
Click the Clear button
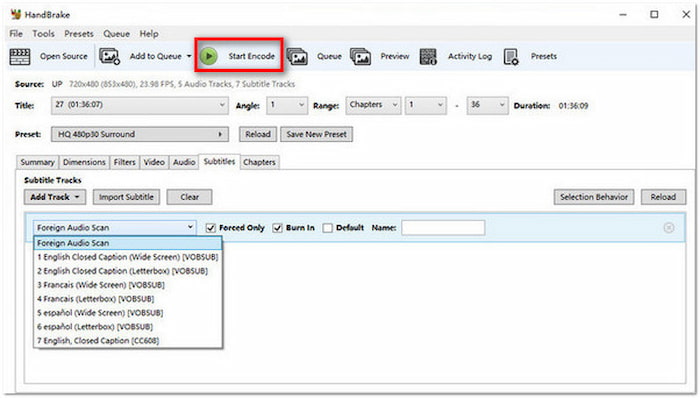(x=190, y=197)
